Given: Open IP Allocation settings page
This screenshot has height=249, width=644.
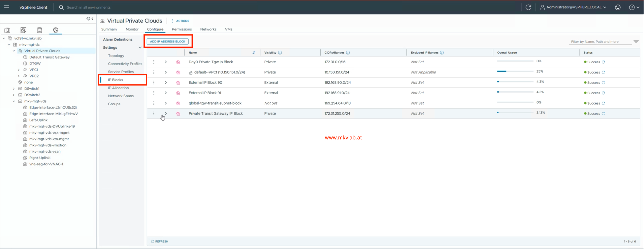Looking at the screenshot, I should [x=118, y=88].
